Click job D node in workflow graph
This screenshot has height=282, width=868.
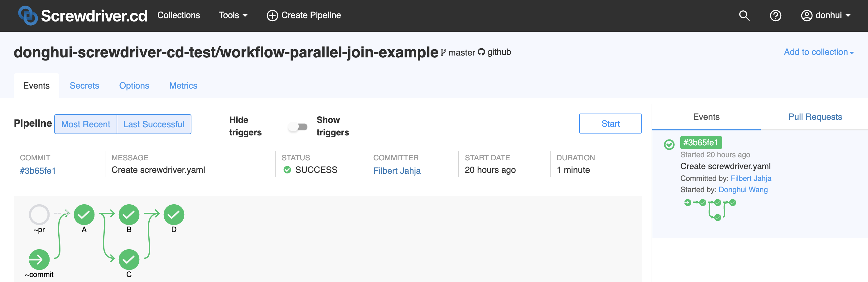tap(174, 215)
